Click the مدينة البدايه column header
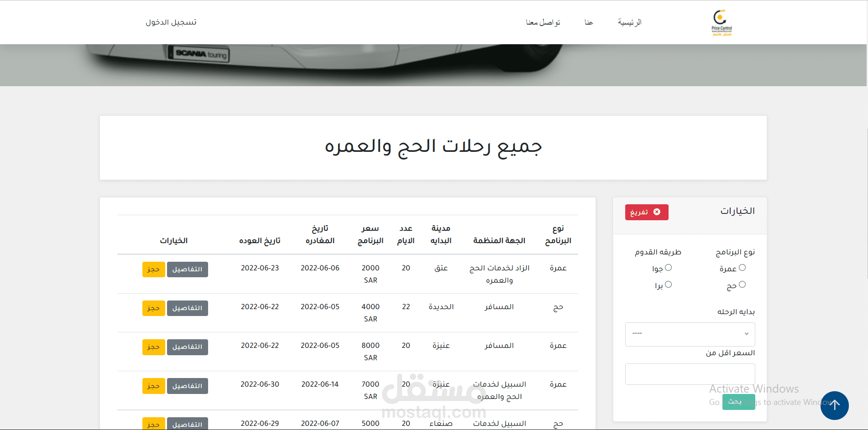This screenshot has height=430, width=868. (x=441, y=234)
